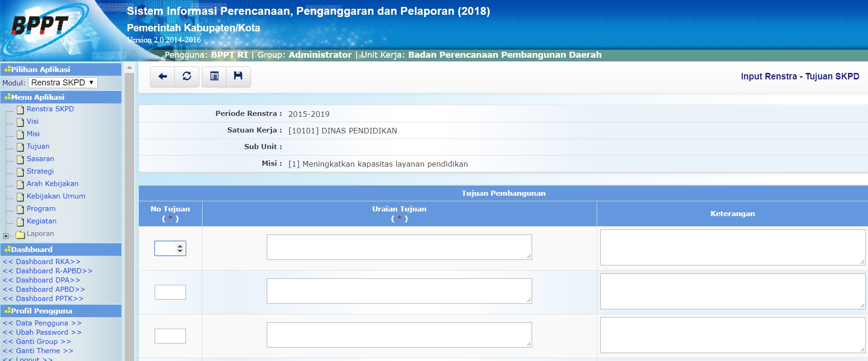
Task: Click the document icon beside Visi
Action: click(20, 122)
